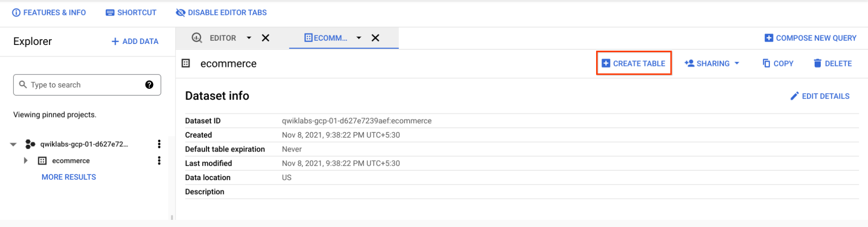The width and height of the screenshot is (868, 227).
Task: Collapse the qwiklabs-gcp-01 project tree
Action: (13, 144)
